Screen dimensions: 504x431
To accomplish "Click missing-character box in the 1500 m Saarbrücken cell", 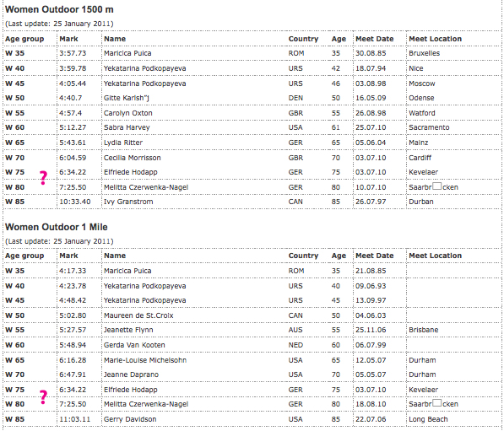I will (436, 186).
